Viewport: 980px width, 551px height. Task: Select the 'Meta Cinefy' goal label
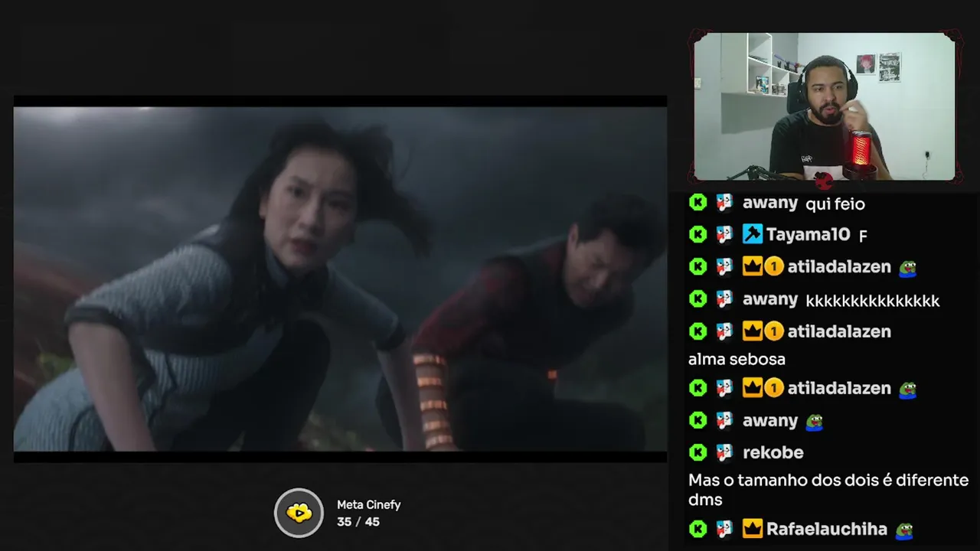click(369, 505)
